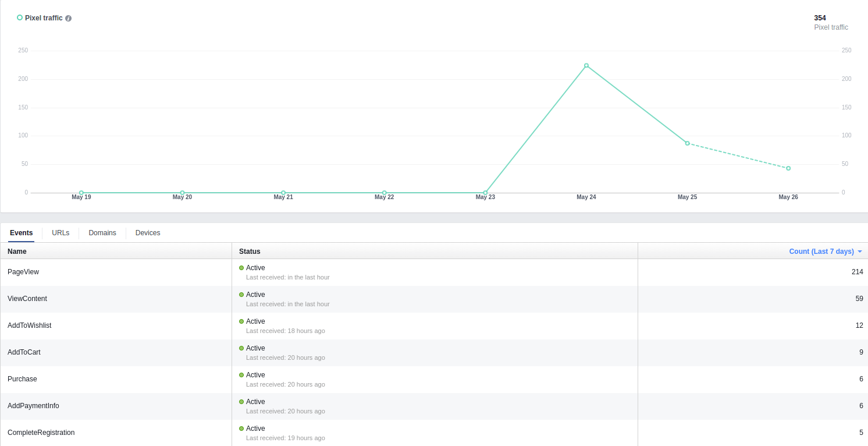This screenshot has width=868, height=446.
Task: Click the PageView event name
Action: coord(23,272)
